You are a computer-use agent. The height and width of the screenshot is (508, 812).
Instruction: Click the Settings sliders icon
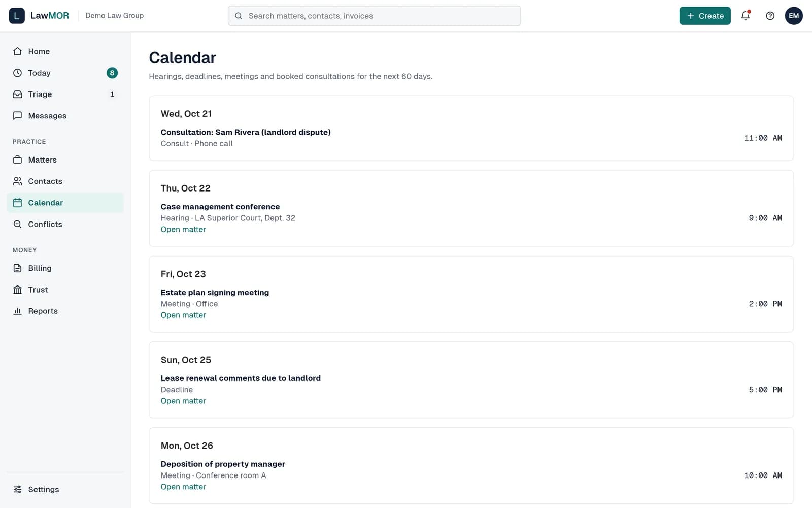(x=18, y=489)
